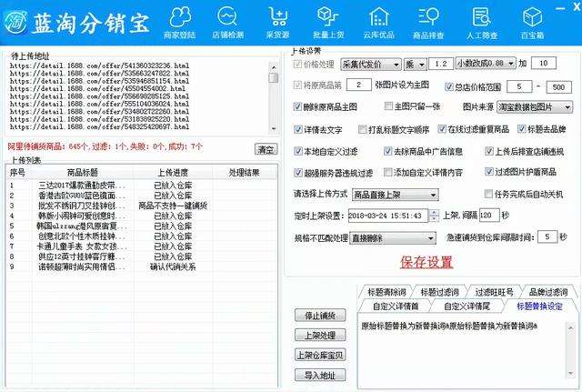Toggle 超强服务器违规过滤 checkbox
The image size is (582, 392).
pos(297,173)
